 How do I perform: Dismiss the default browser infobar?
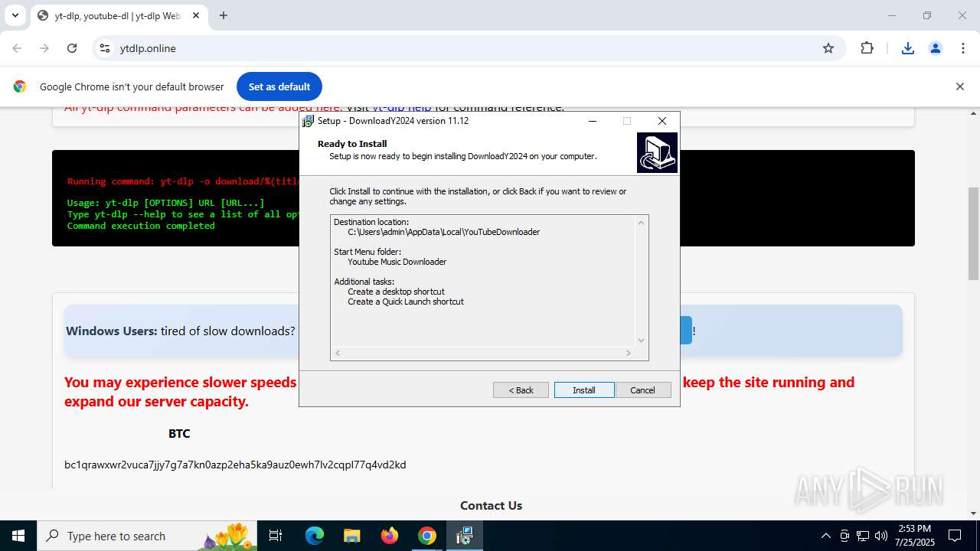point(959,86)
